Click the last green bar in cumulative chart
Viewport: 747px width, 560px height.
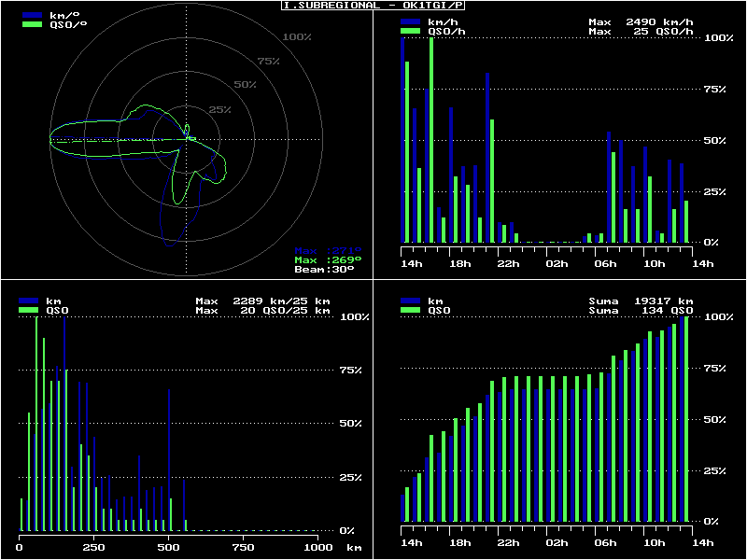[686, 419]
